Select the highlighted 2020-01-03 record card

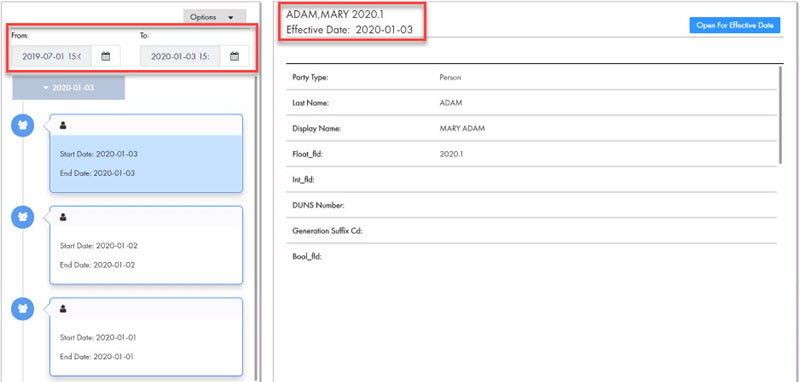click(x=146, y=154)
